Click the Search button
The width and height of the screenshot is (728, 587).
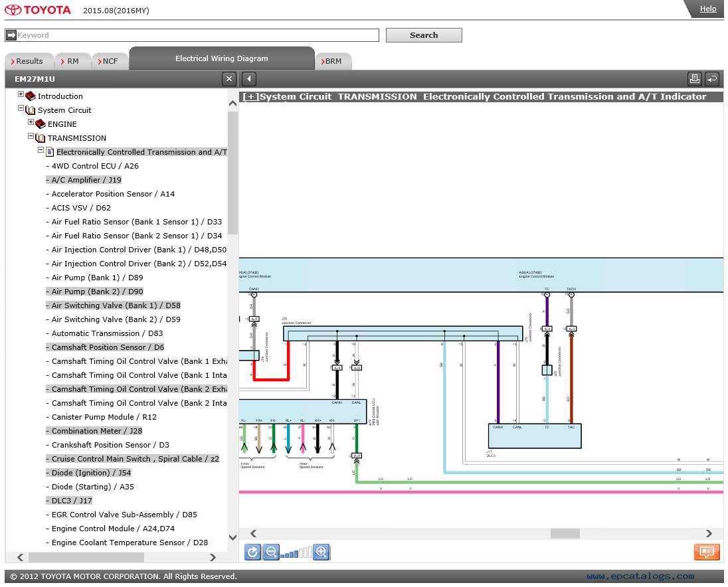tap(424, 35)
